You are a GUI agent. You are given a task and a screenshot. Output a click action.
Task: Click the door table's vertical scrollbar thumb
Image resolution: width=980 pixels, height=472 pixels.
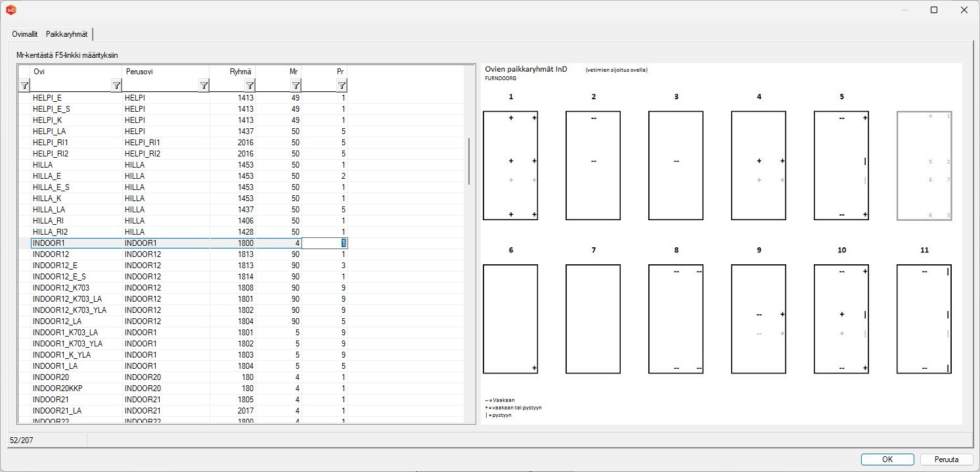click(468, 162)
